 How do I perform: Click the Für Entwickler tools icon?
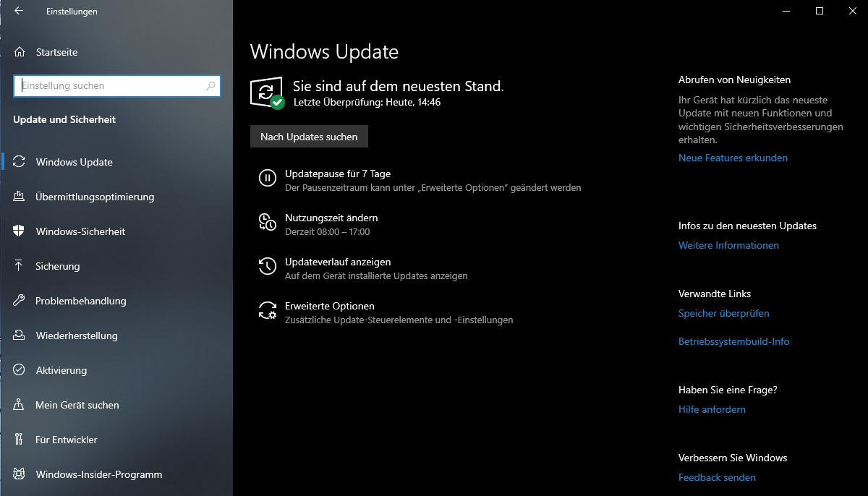pos(20,440)
